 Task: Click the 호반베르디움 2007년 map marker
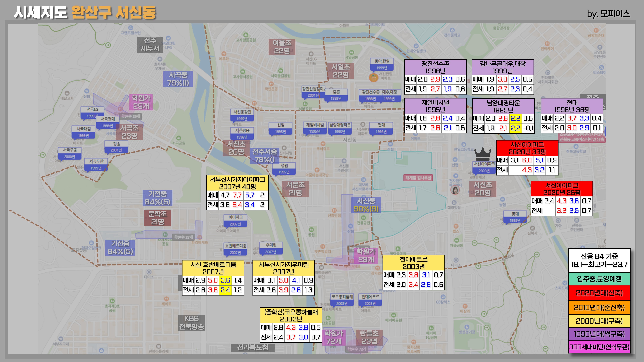[x=236, y=249]
